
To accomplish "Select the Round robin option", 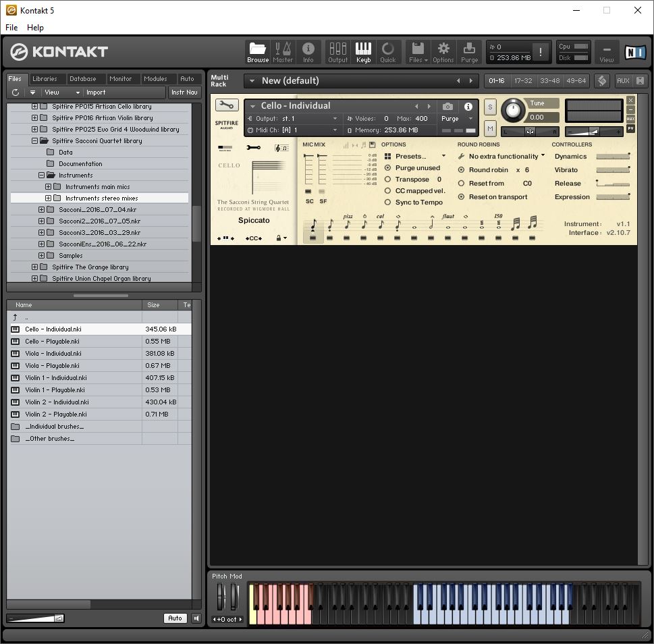I will (x=461, y=169).
